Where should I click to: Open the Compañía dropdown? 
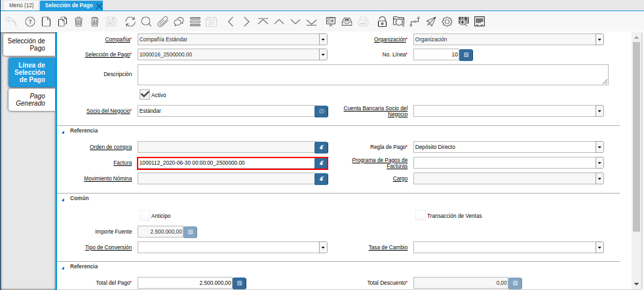[323, 39]
